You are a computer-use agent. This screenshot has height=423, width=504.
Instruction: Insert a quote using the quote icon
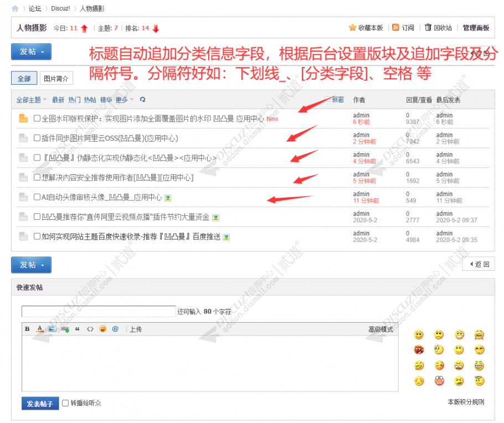tap(77, 329)
